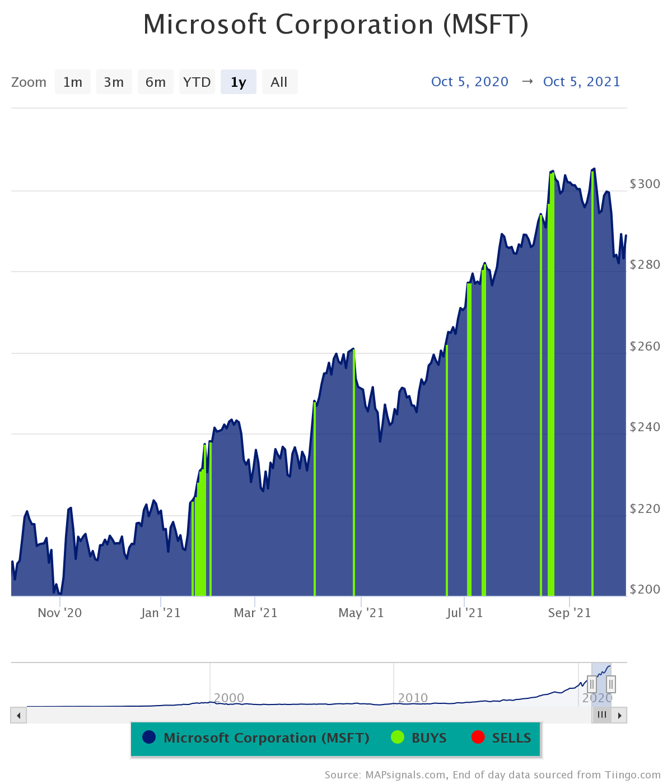The width and height of the screenshot is (672, 784).
Task: Click the Zoom label
Action: pos(29,82)
